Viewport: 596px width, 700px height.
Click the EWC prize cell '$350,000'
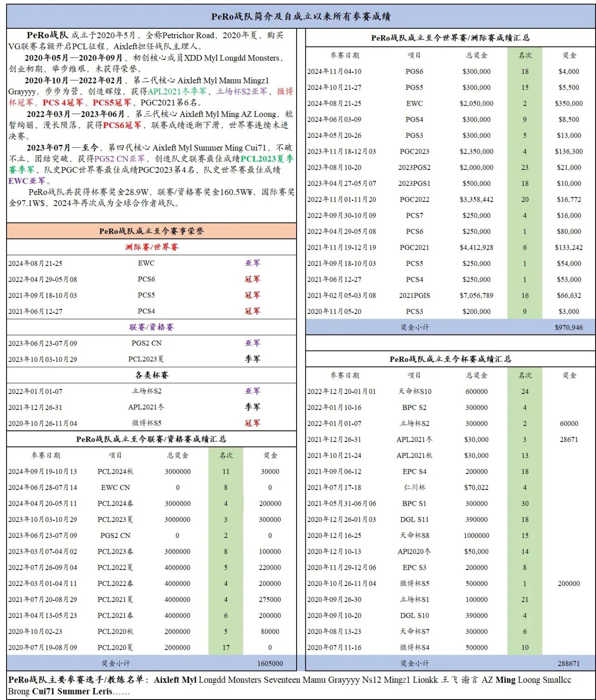point(569,103)
